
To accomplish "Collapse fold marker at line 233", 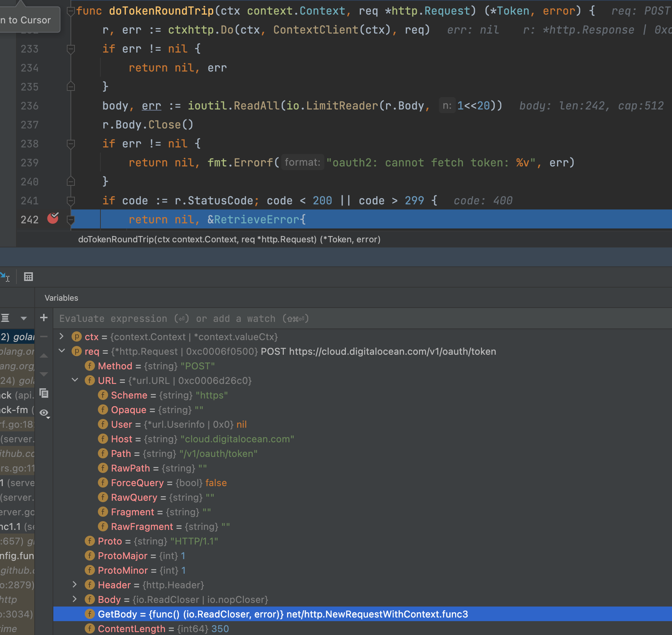I will click(x=71, y=49).
